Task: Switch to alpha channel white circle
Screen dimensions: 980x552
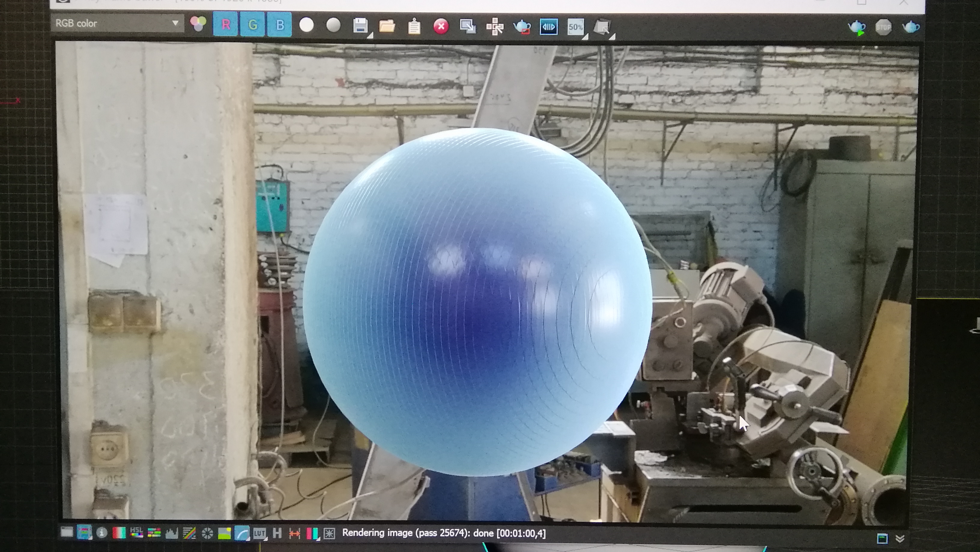Action: pos(306,25)
